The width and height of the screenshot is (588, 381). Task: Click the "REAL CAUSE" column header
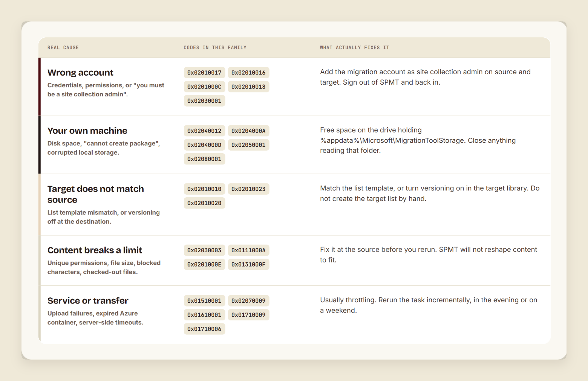pyautogui.click(x=63, y=48)
